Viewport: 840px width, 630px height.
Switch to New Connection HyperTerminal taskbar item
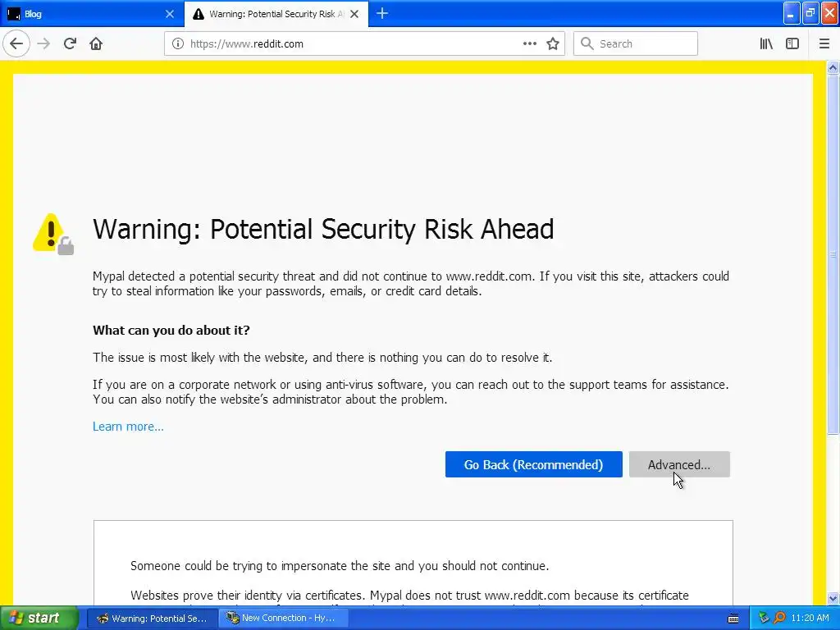284,619
